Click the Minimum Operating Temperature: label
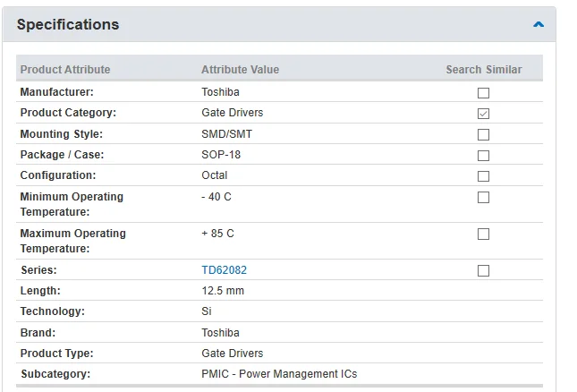The width and height of the screenshot is (577, 392). (72, 204)
